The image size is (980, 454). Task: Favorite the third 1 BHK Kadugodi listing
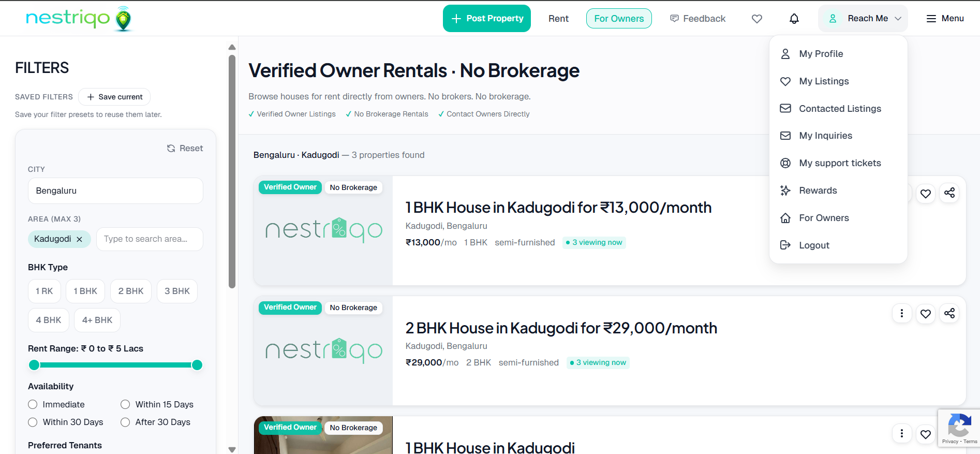(926, 434)
